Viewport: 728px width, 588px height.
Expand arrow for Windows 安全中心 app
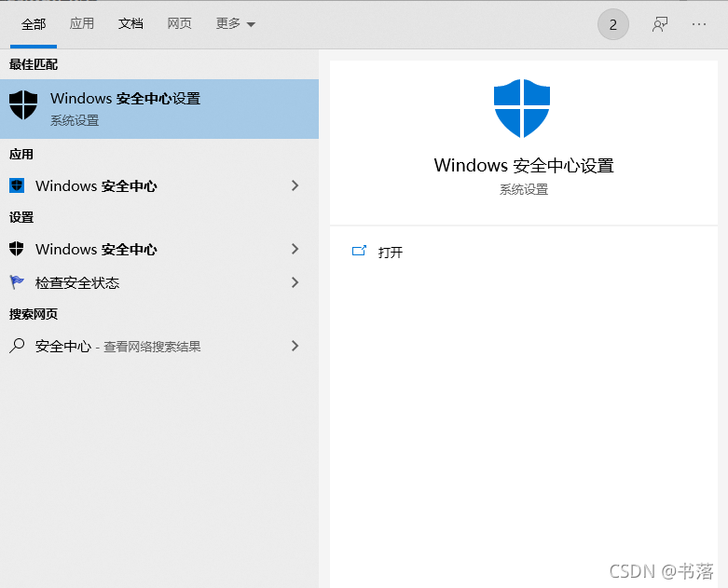[x=295, y=185]
